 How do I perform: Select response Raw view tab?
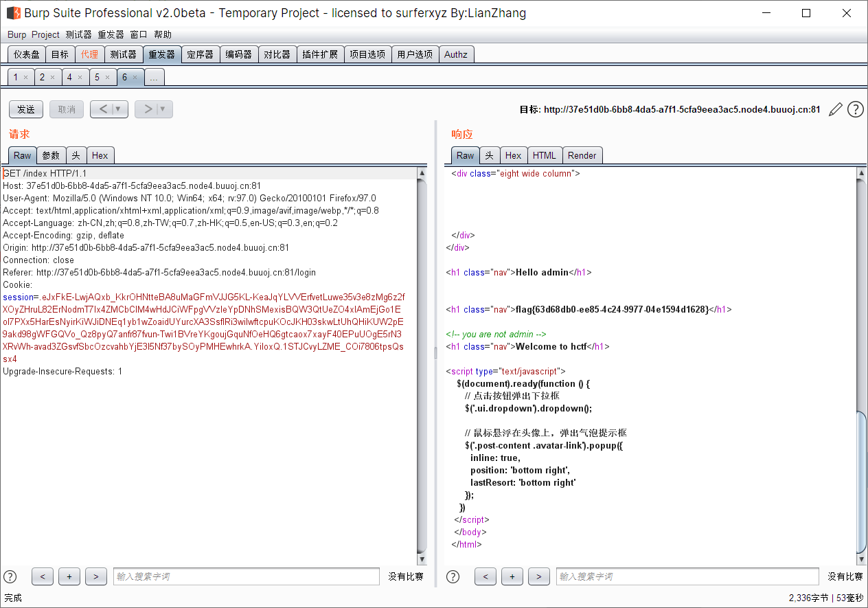466,155
